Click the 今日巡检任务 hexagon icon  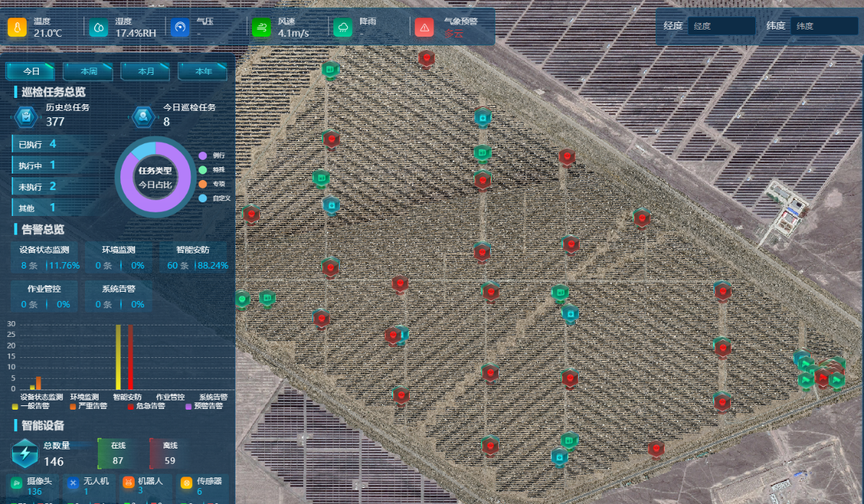pyautogui.click(x=143, y=116)
